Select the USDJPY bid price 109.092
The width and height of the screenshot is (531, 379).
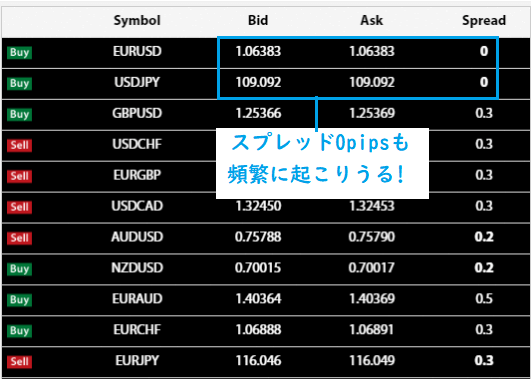[258, 82]
